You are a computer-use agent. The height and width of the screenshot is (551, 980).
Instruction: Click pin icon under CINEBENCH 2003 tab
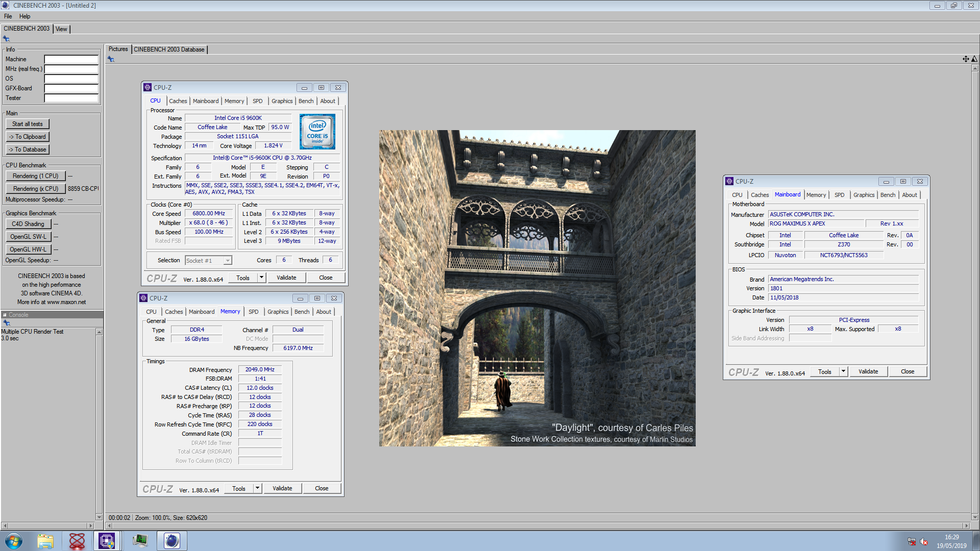(6, 39)
